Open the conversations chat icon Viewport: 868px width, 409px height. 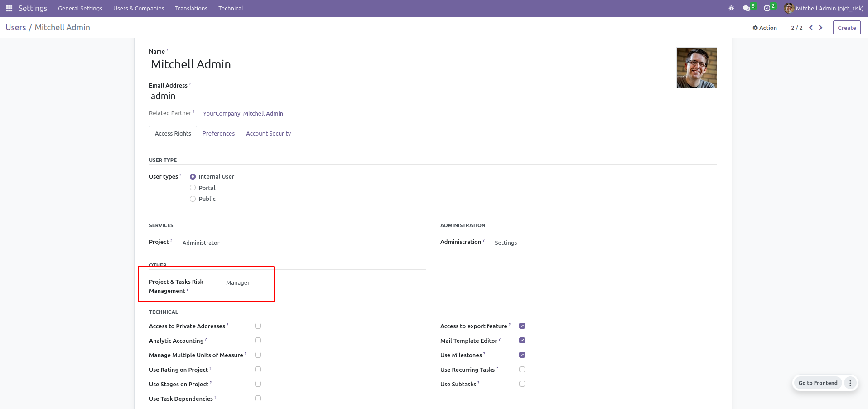click(x=746, y=8)
